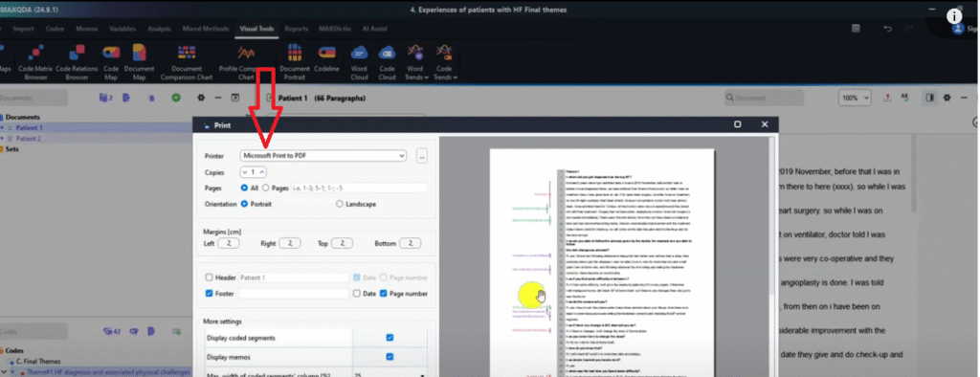Open the 100% zoom dropdown
The image size is (980, 377).
[855, 99]
